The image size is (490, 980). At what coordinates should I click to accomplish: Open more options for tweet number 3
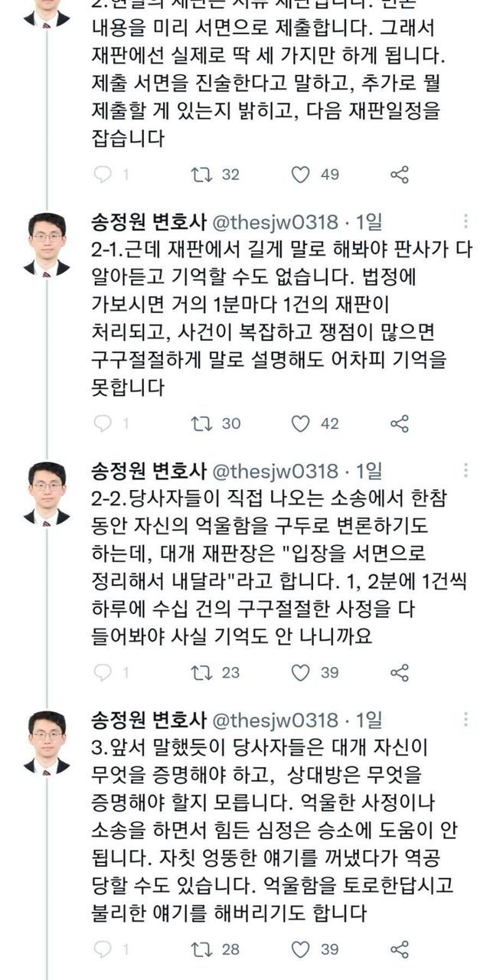tap(466, 720)
